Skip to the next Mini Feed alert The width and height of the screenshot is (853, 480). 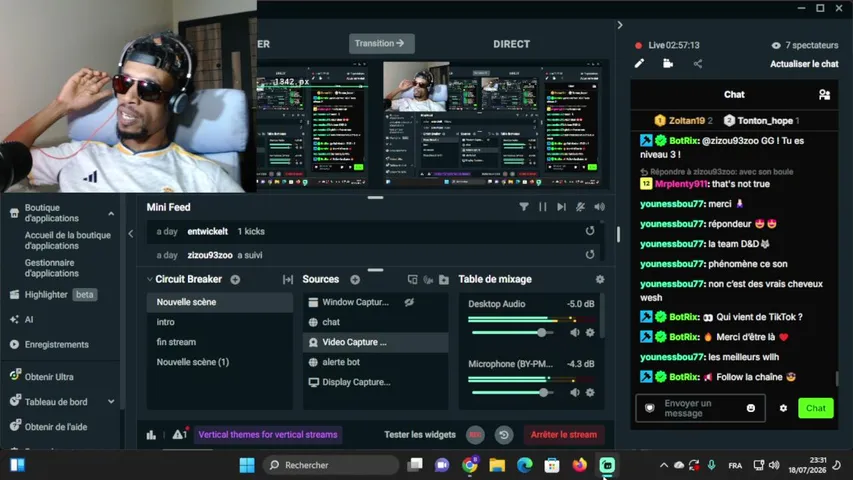(561, 207)
